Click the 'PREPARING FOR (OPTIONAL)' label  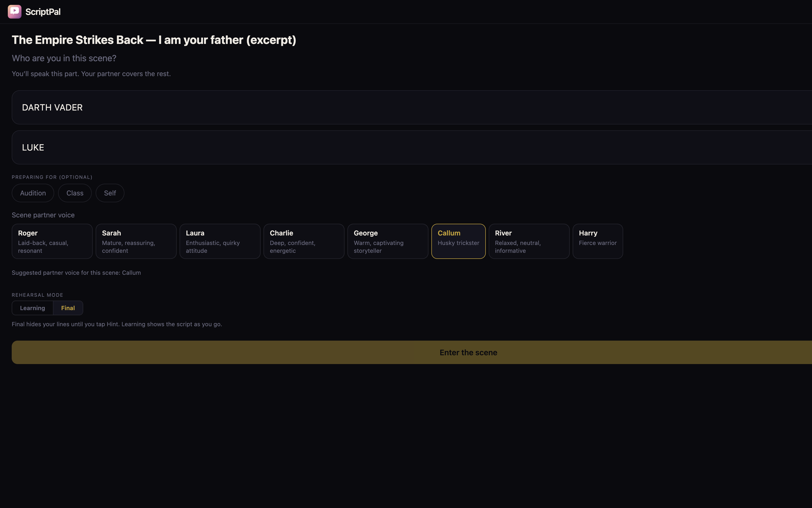point(52,177)
